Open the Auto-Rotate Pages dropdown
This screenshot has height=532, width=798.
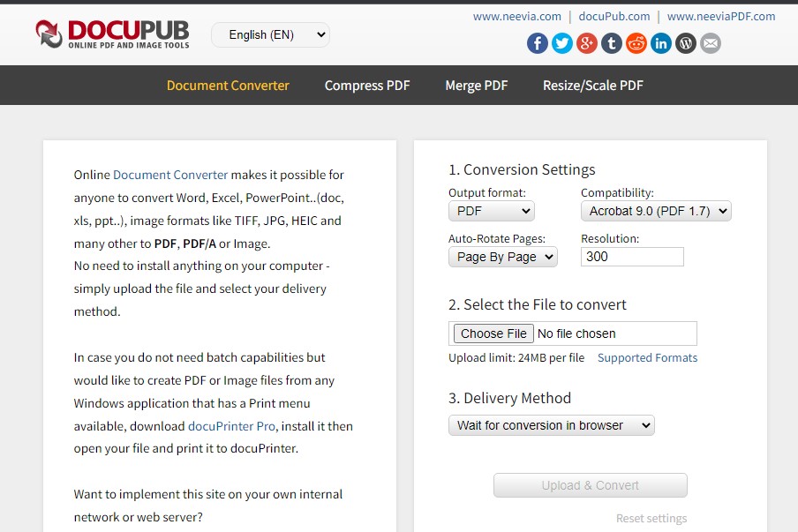pos(503,257)
